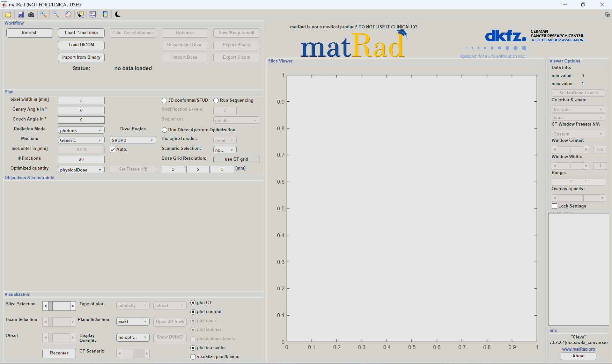This screenshot has height=364, width=612.
Task: Open the www.matRad.org link
Action: [578, 349]
